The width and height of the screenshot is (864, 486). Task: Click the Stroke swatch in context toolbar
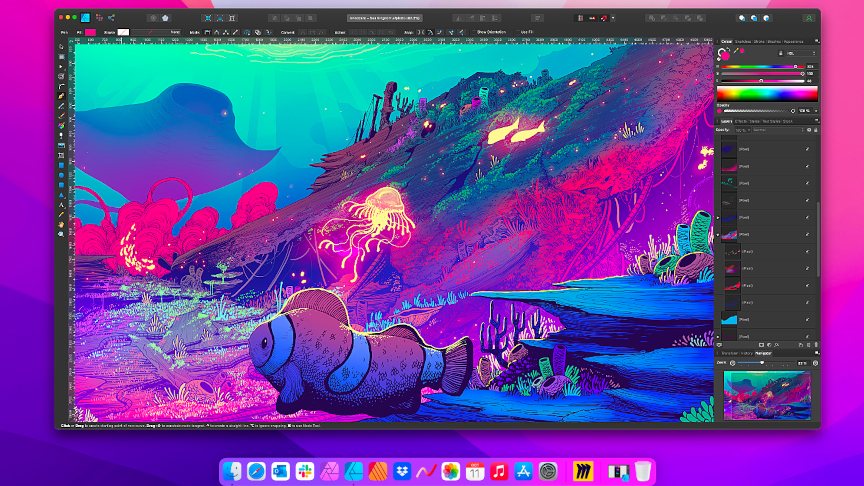click(x=123, y=33)
